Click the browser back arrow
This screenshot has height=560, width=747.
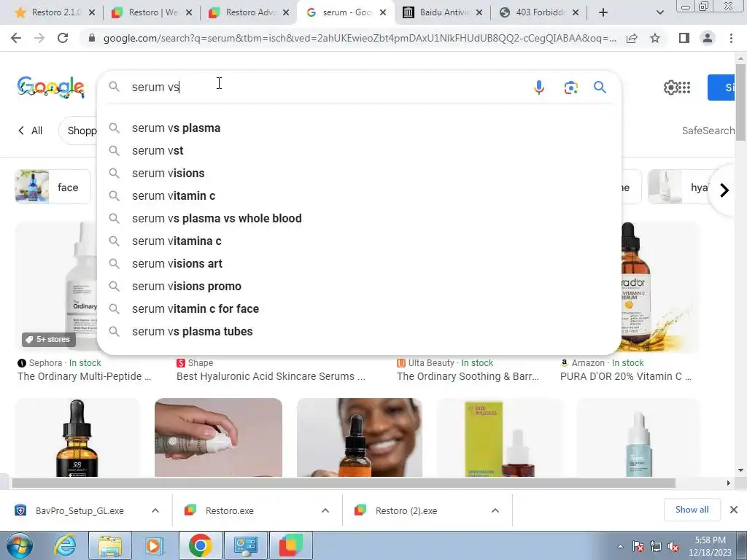click(x=16, y=38)
